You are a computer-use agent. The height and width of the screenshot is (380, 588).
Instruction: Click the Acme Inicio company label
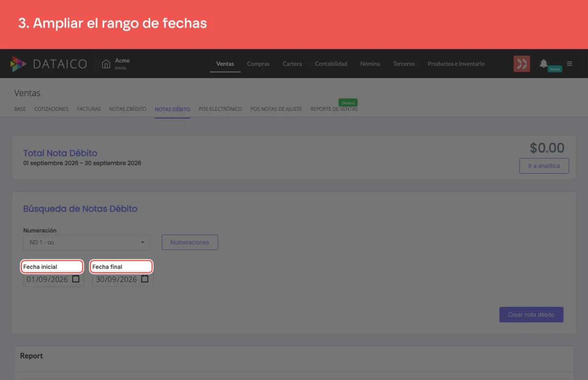coord(122,63)
